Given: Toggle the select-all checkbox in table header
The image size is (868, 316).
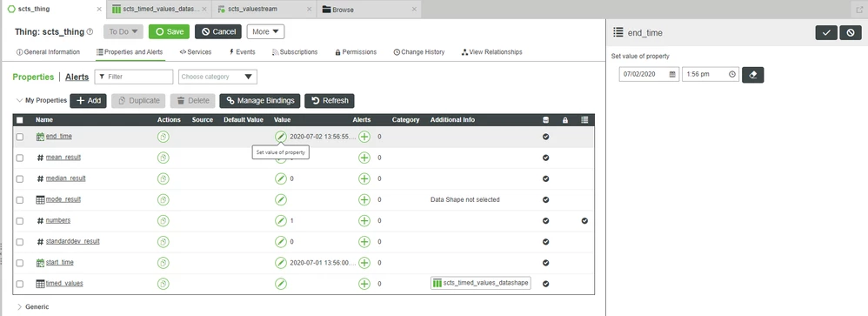Looking at the screenshot, I should [x=20, y=120].
